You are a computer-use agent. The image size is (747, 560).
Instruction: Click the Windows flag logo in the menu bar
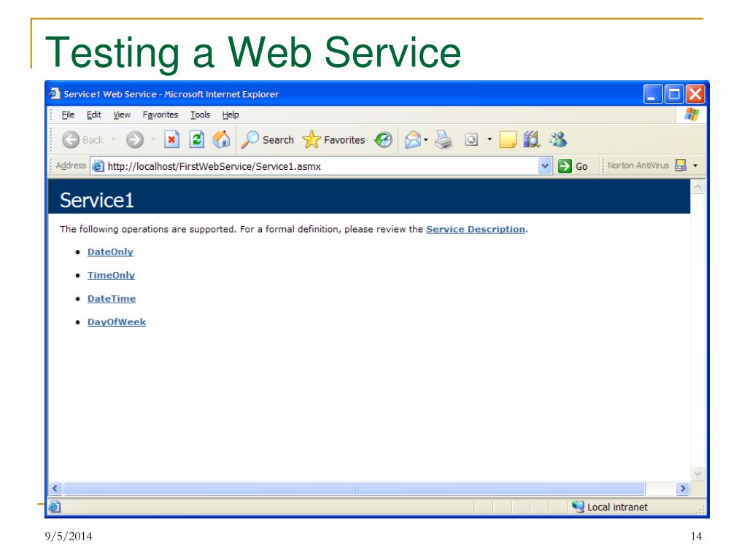[x=692, y=114]
